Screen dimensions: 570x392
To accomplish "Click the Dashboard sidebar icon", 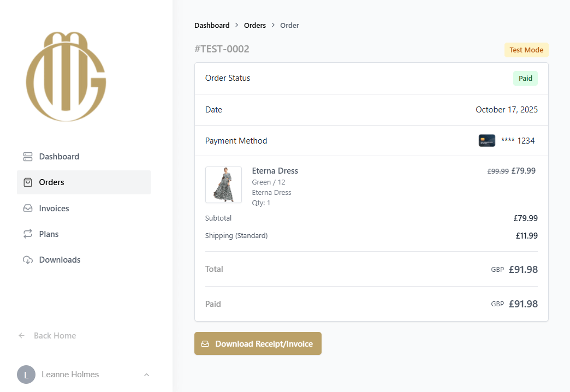I will tap(28, 157).
